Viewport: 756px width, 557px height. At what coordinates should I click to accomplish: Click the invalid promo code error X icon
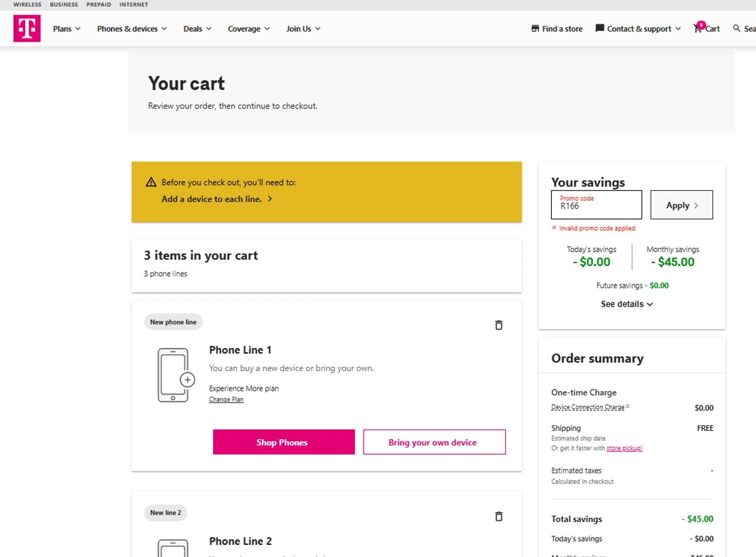tap(554, 228)
